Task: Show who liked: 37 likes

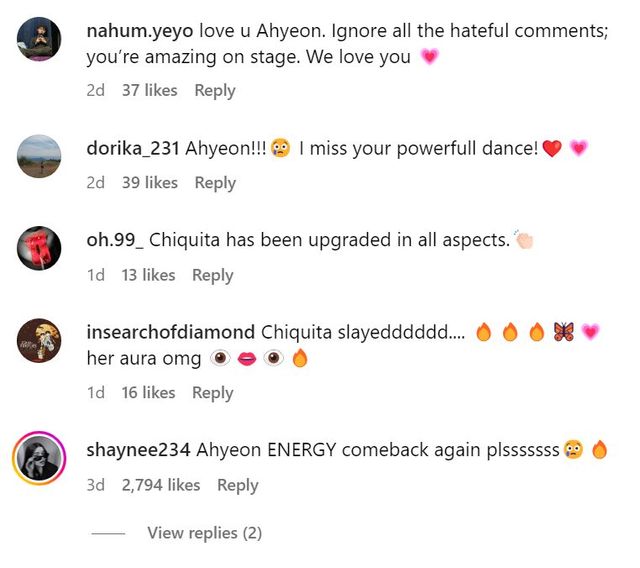Action: [x=149, y=90]
